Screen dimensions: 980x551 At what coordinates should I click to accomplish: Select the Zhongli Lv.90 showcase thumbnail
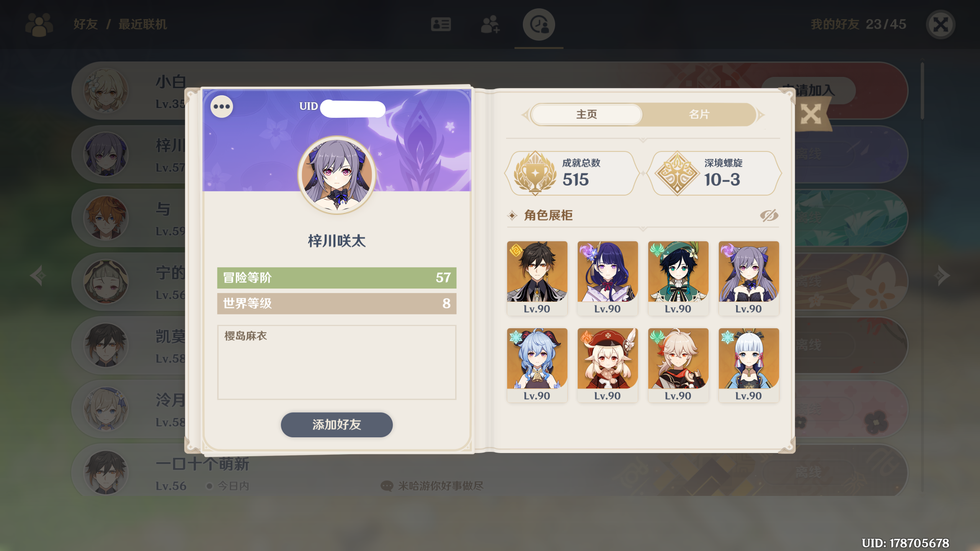point(537,278)
